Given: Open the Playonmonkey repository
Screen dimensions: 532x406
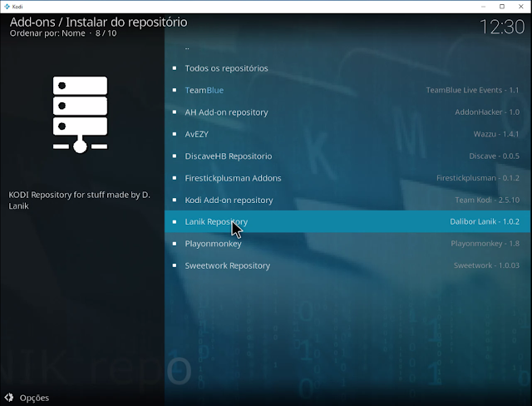Looking at the screenshot, I should click(x=347, y=244).
